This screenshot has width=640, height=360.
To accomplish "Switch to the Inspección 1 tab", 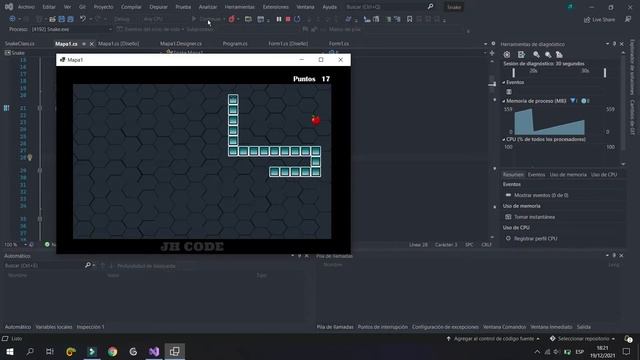I will (x=91, y=327).
